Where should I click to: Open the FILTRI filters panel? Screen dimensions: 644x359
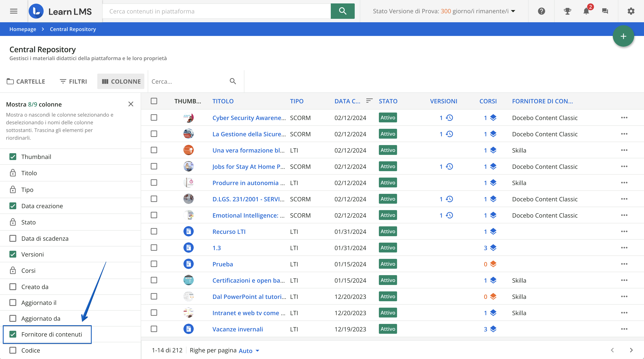73,81
